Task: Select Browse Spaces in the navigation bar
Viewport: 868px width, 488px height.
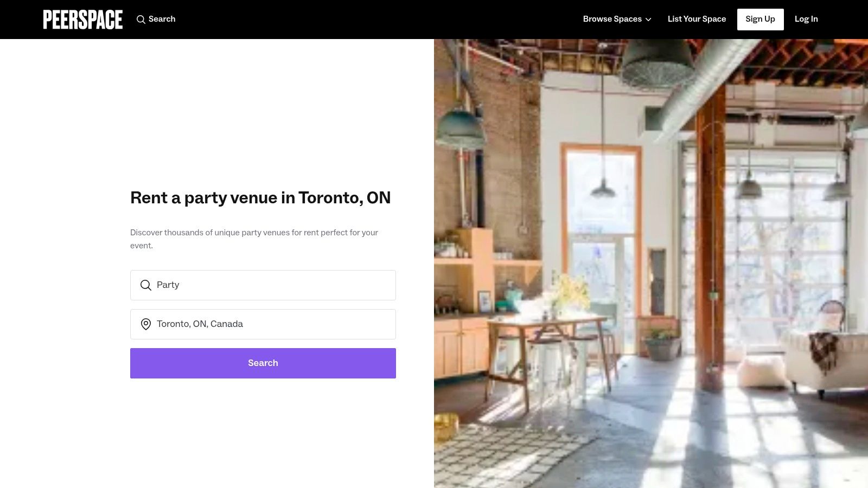Action: tap(612, 19)
